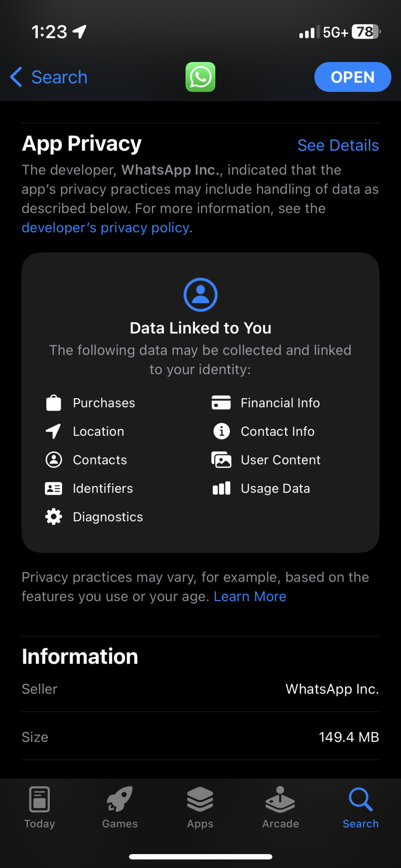Switch to the Games tab
Image resolution: width=401 pixels, height=868 pixels.
click(x=120, y=807)
